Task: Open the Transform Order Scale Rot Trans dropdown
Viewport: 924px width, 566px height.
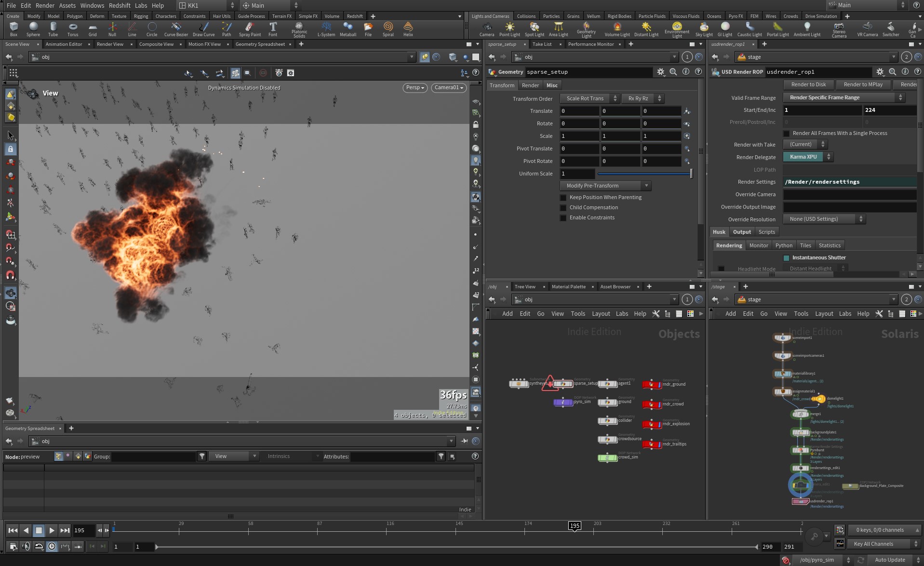Action: [x=589, y=98]
